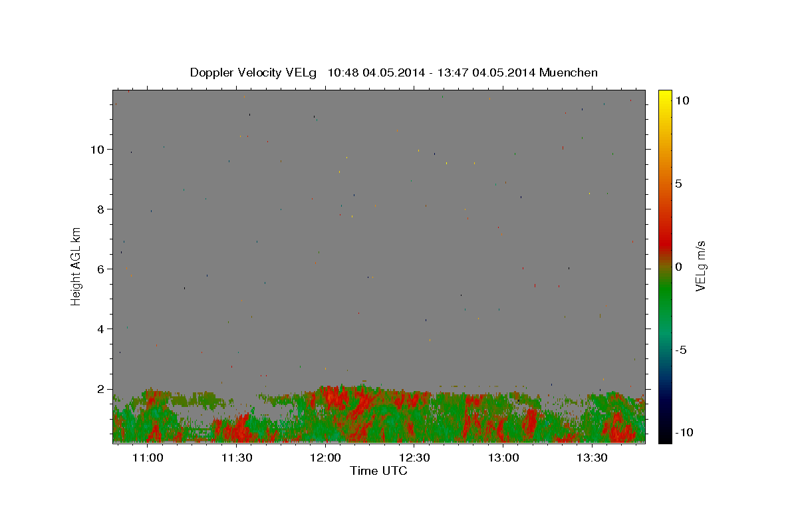The height and width of the screenshot is (532, 798).
Task: Click the colorbar tick label 5
Action: click(x=678, y=184)
